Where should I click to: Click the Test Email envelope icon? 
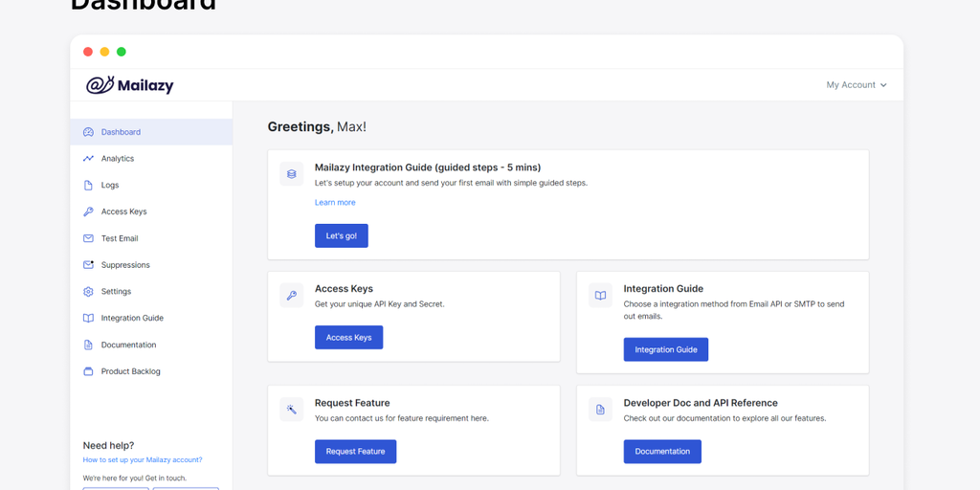point(88,238)
